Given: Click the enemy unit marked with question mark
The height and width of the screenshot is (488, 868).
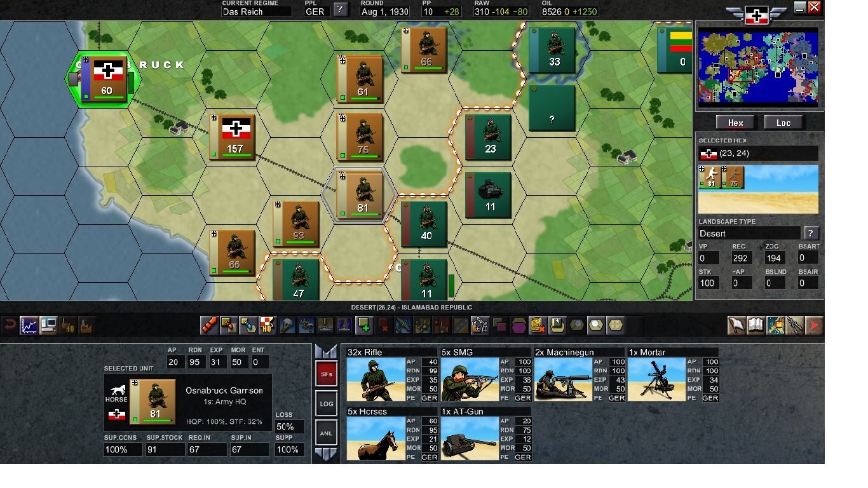Looking at the screenshot, I should [x=552, y=108].
